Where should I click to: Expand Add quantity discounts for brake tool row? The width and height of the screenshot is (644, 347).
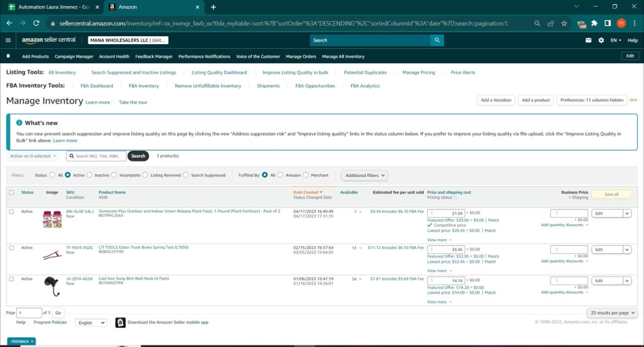pyautogui.click(x=565, y=261)
